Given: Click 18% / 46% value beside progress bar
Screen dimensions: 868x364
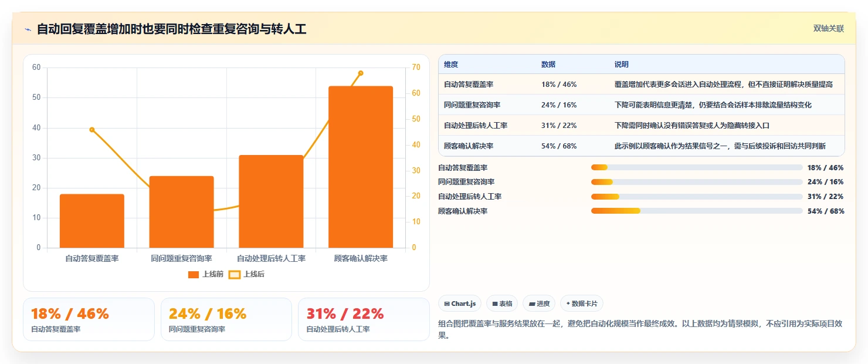Looking at the screenshot, I should (826, 168).
